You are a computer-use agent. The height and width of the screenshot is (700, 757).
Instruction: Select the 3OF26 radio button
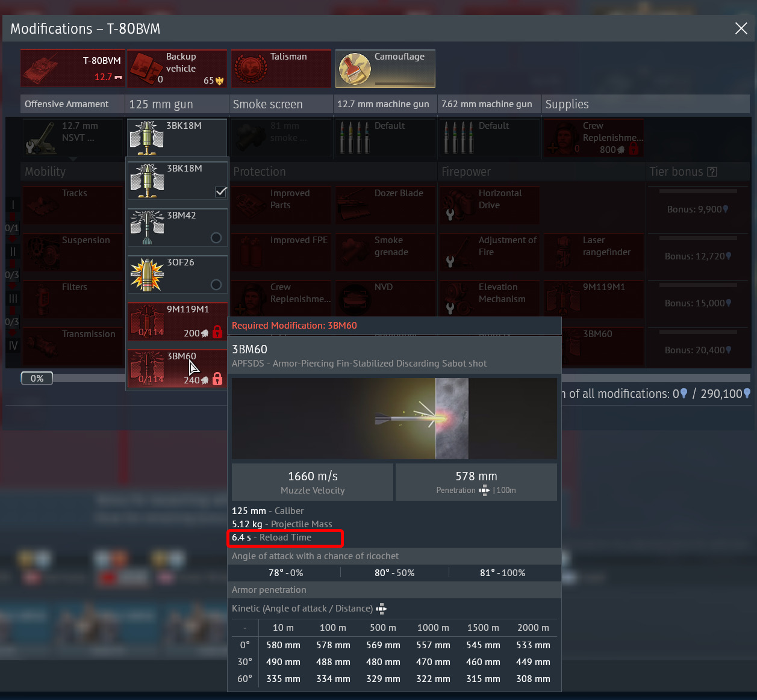click(x=216, y=285)
